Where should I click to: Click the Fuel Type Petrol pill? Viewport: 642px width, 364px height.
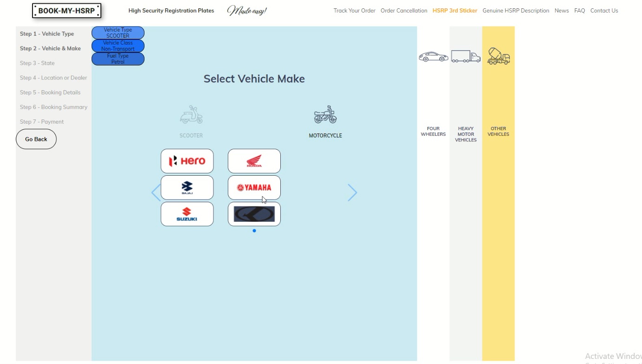(x=118, y=59)
